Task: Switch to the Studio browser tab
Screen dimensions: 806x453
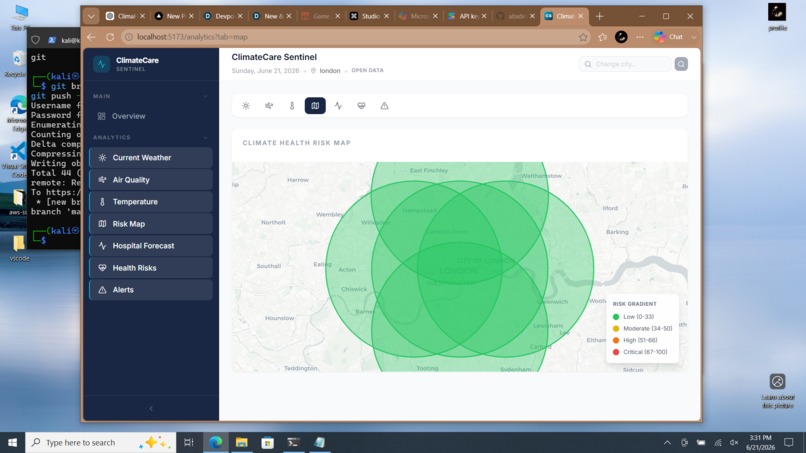Action: point(365,16)
